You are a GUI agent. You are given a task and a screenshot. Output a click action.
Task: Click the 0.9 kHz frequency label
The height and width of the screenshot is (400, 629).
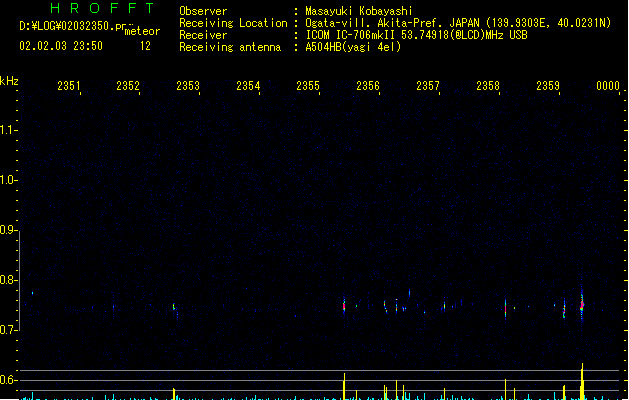tap(8, 230)
